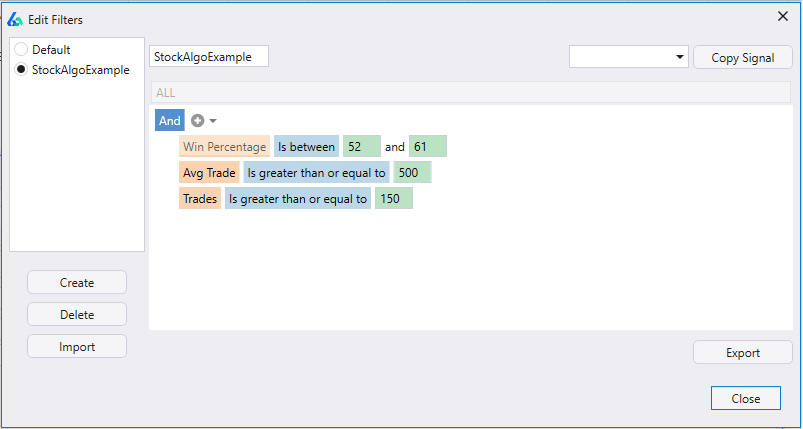The image size is (803, 429).
Task: Click the app logo in title bar
Action: tap(15, 18)
